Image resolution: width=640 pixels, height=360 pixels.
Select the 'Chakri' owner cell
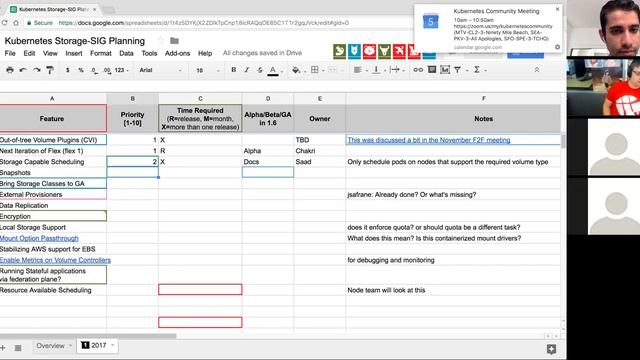click(x=320, y=151)
